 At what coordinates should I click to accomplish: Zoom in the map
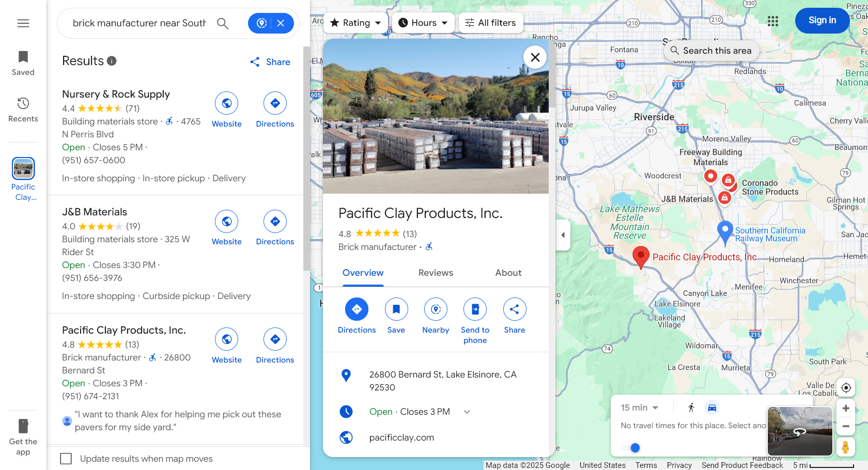click(x=846, y=409)
